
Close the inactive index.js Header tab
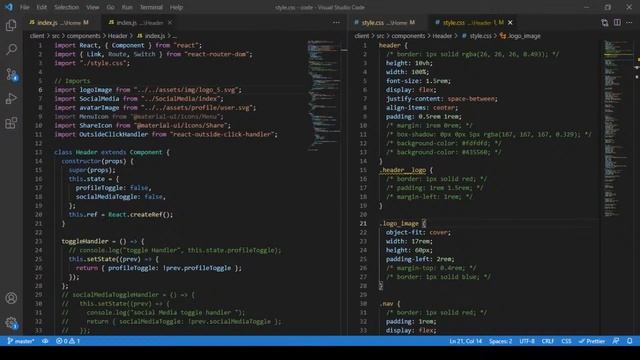tap(170, 22)
